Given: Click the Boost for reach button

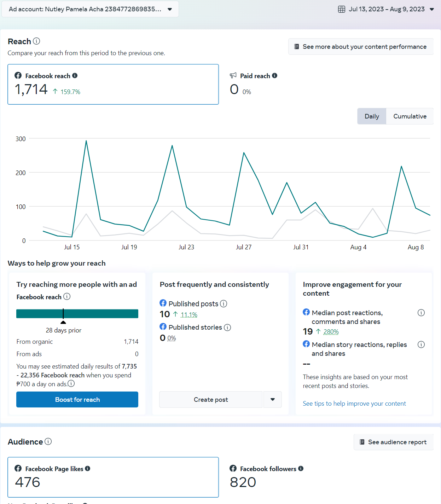Looking at the screenshot, I should click(77, 400).
